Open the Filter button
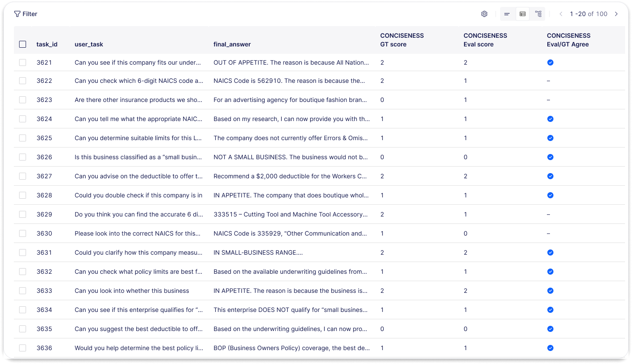Viewport: 632px width, 364px height. pos(26,14)
